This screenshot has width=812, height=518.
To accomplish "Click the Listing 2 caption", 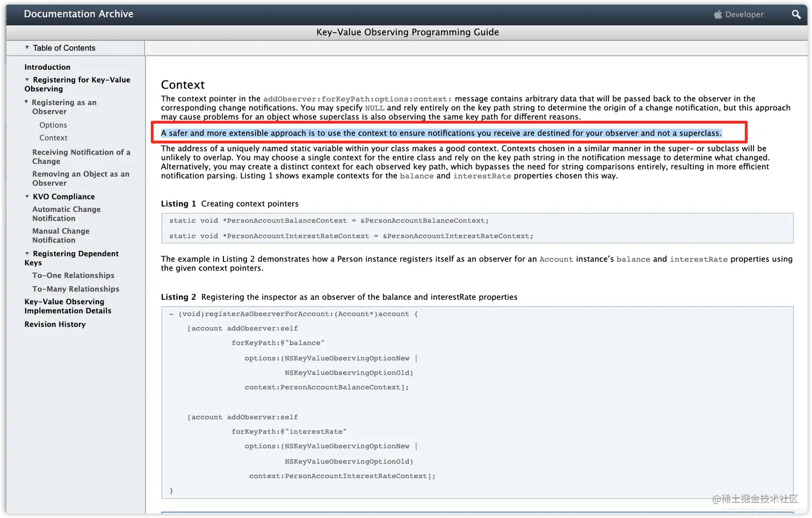I will pos(339,297).
